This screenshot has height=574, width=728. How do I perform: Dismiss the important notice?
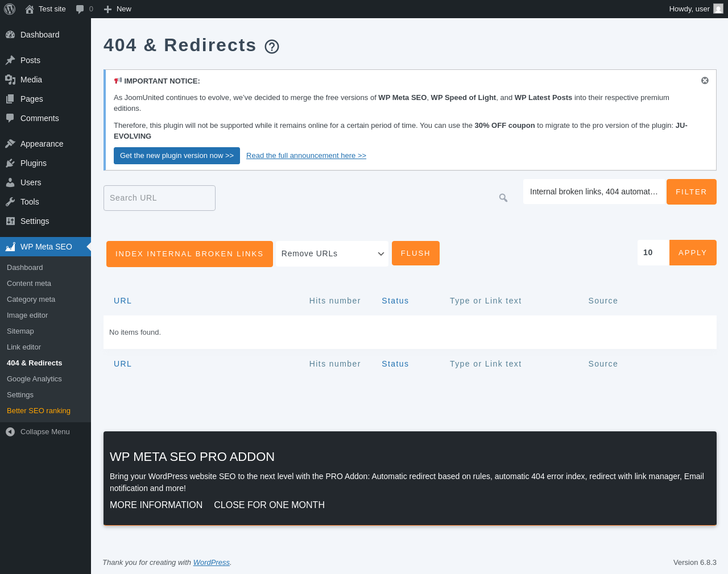pyautogui.click(x=705, y=81)
